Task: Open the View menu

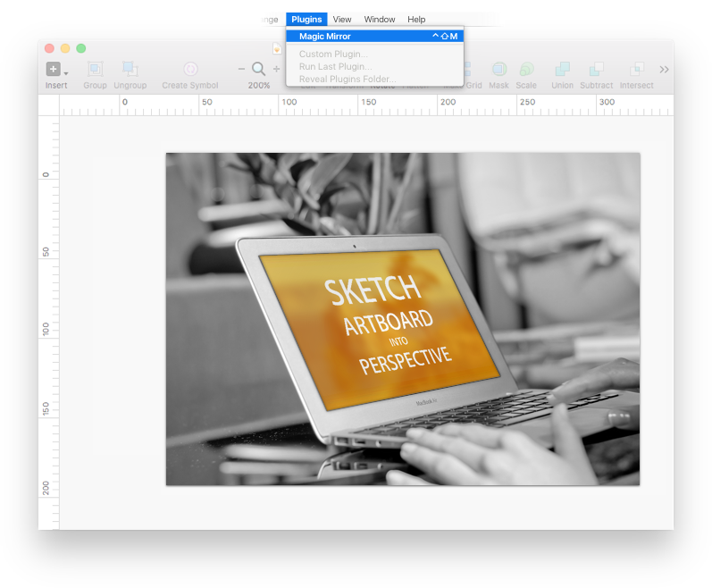Action: pos(342,19)
